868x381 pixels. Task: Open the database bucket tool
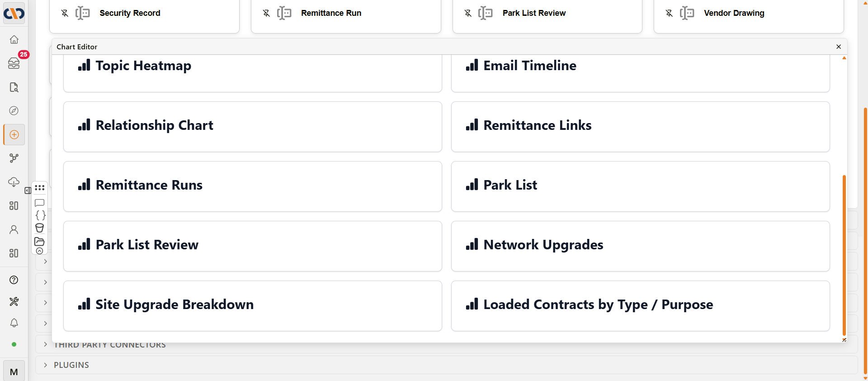pos(40,228)
